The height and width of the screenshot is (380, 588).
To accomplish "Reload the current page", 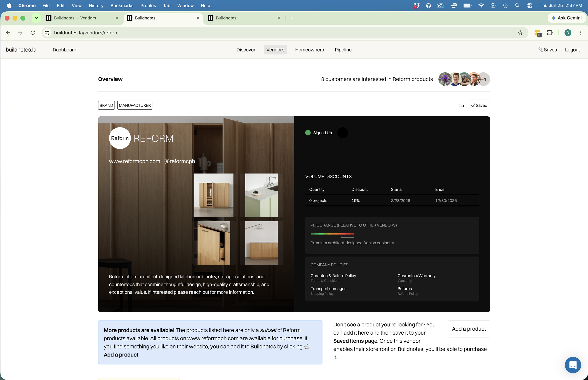I will click(32, 33).
